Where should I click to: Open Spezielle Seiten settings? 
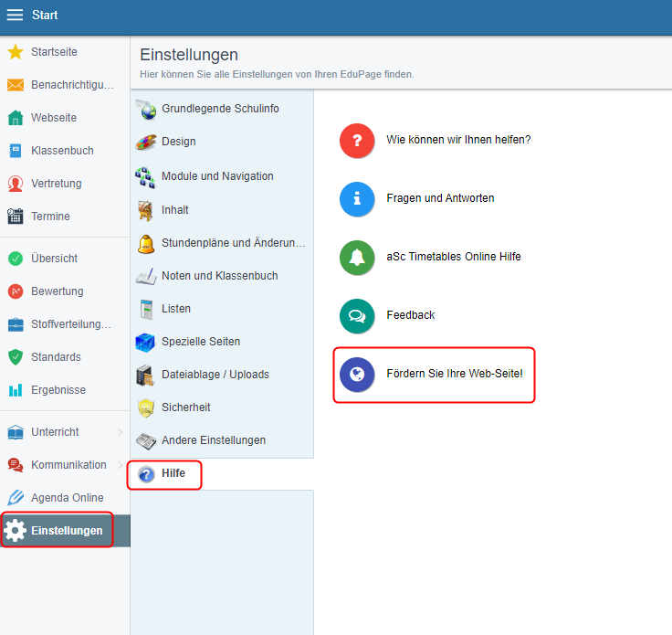[x=222, y=342]
